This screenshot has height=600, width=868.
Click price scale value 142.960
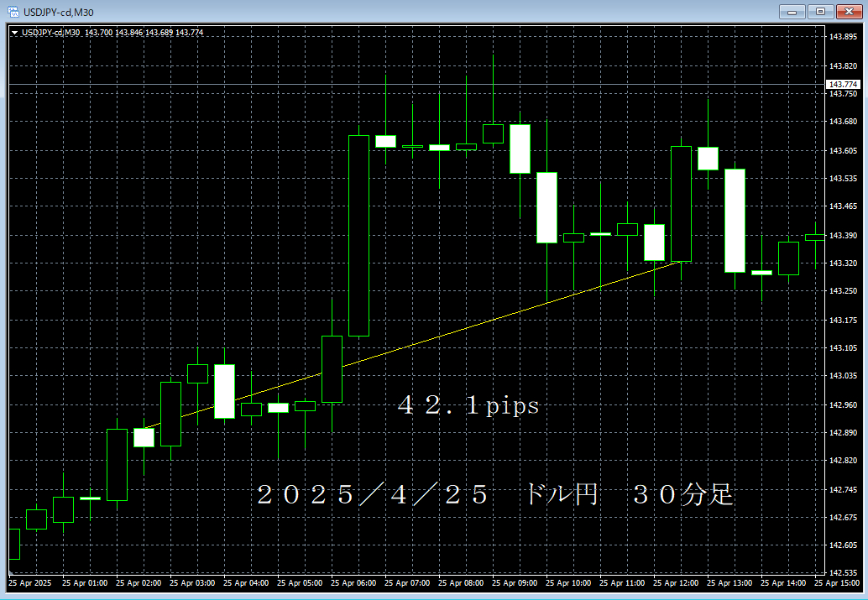click(843, 404)
